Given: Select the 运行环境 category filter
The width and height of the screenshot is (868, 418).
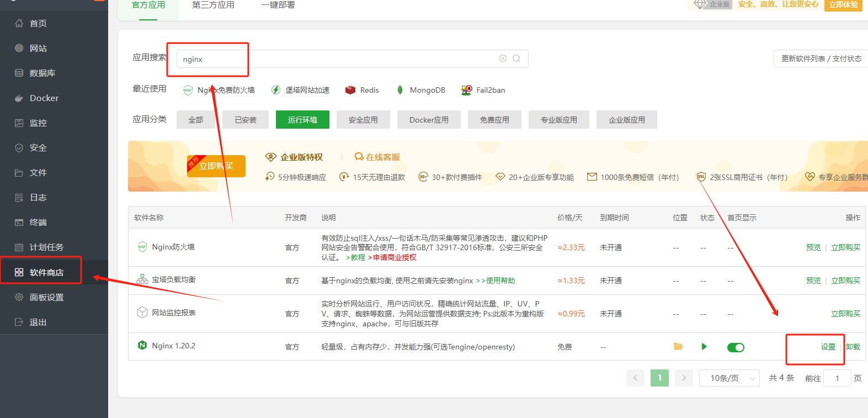Looking at the screenshot, I should [302, 120].
